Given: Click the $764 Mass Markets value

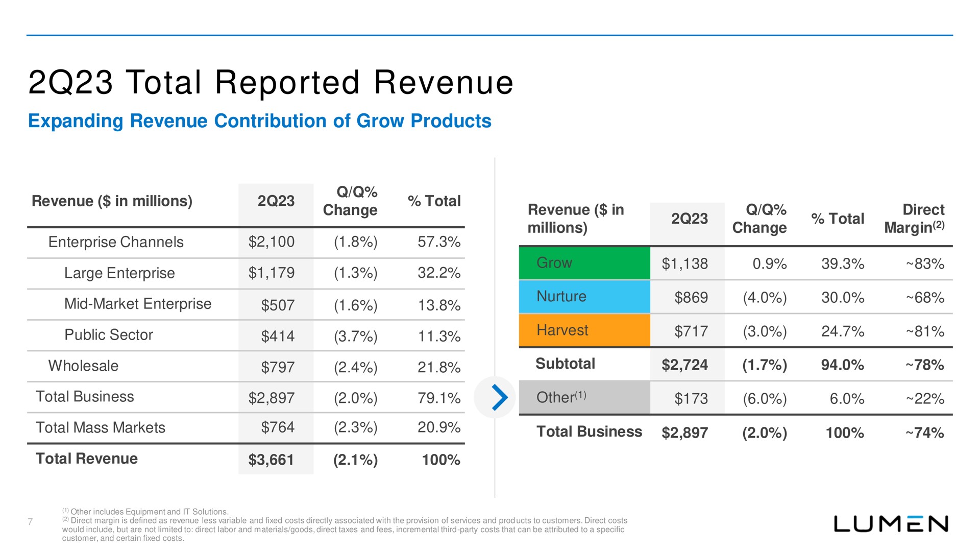Looking at the screenshot, I should 278,427.
